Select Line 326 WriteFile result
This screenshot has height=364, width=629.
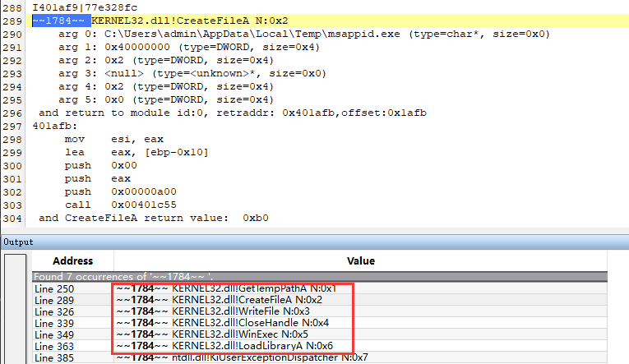point(320,311)
